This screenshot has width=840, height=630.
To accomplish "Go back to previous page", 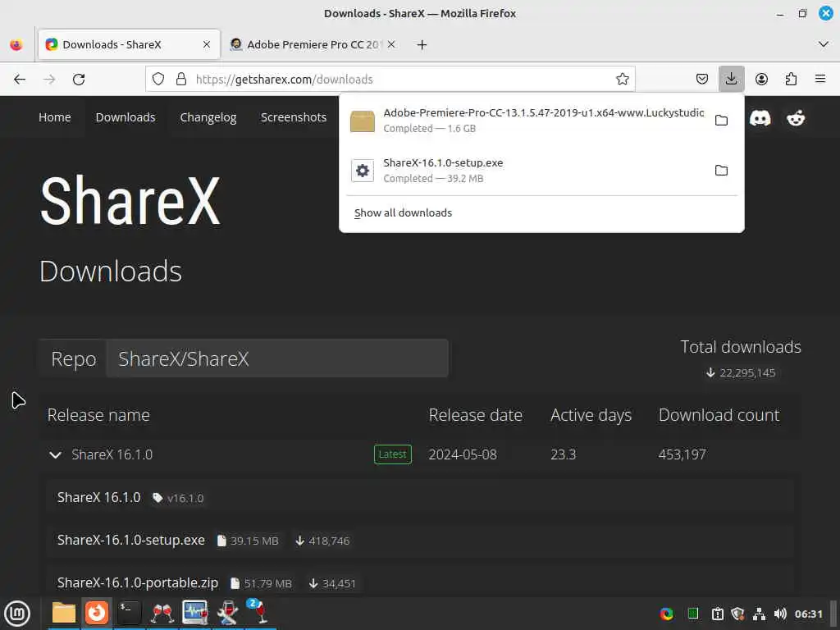I will click(x=20, y=80).
